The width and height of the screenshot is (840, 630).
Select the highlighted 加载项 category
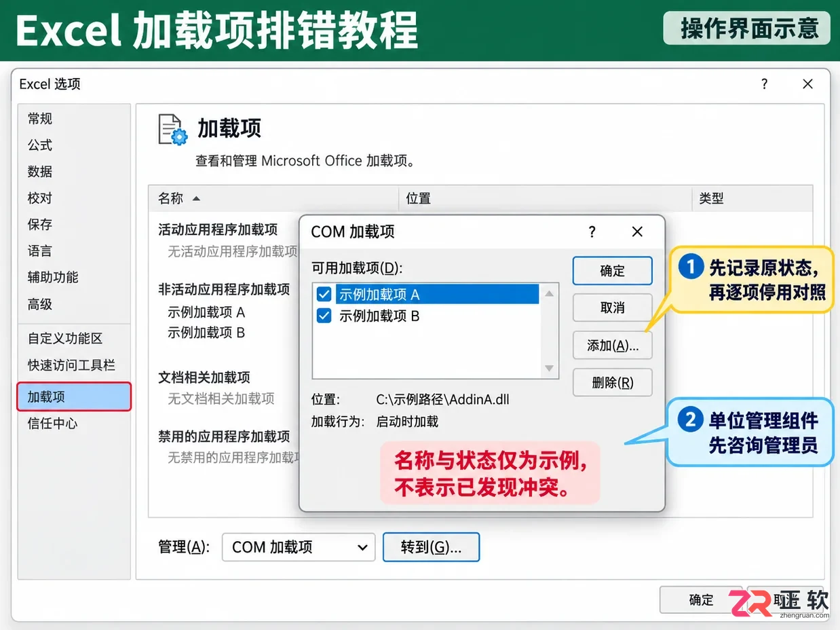click(74, 397)
